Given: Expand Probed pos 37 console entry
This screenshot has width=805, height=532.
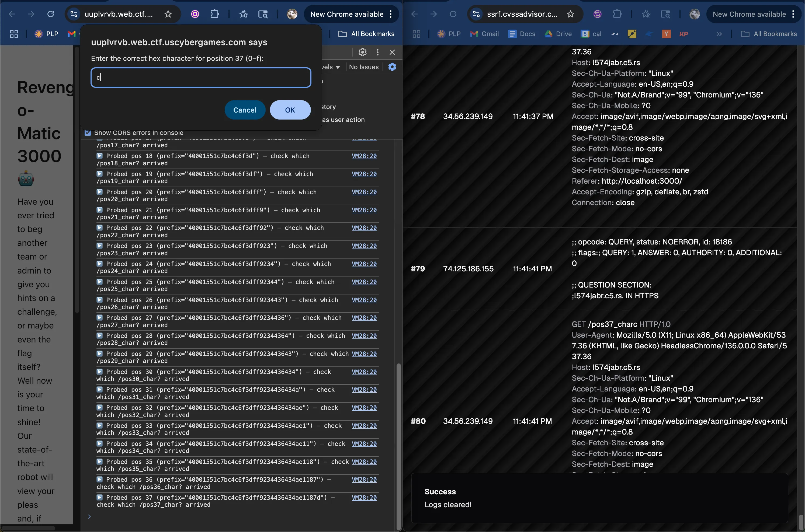Looking at the screenshot, I should coord(99,497).
